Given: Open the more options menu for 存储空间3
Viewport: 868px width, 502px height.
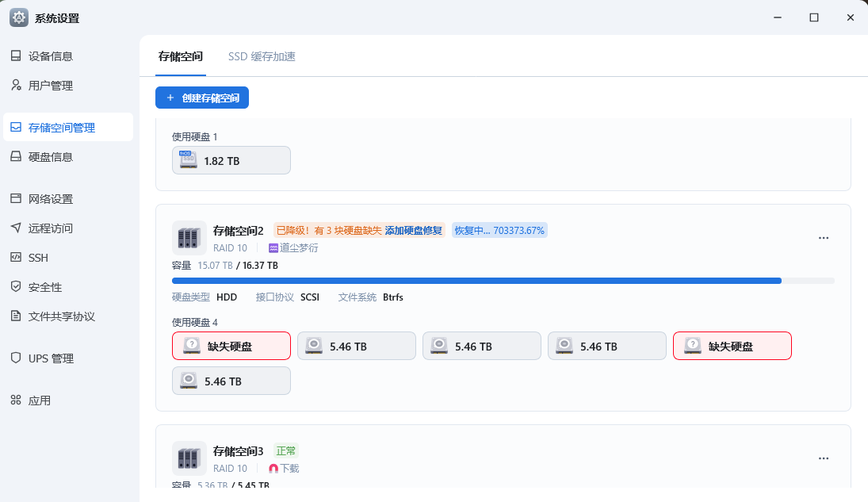Looking at the screenshot, I should (824, 458).
